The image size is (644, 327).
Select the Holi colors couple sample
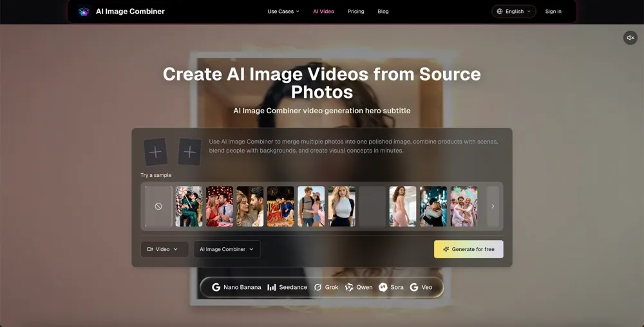pos(464,207)
